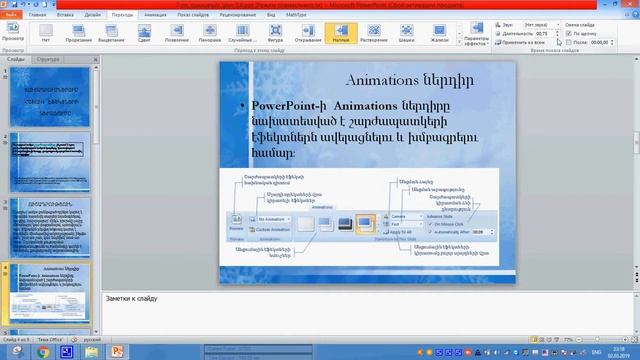Click the slide thumbnail panel scrollbar

click(96, 108)
